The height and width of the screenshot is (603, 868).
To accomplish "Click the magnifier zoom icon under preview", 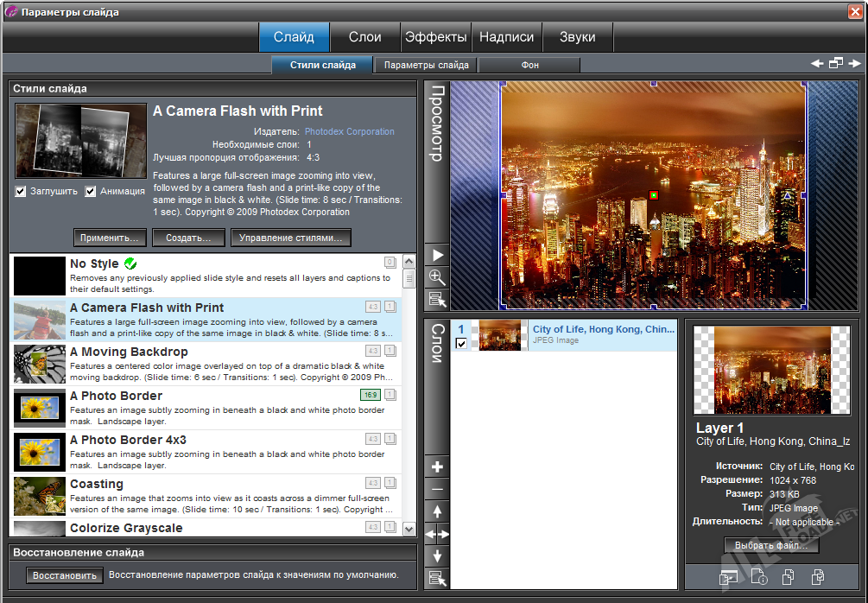I will [x=437, y=277].
